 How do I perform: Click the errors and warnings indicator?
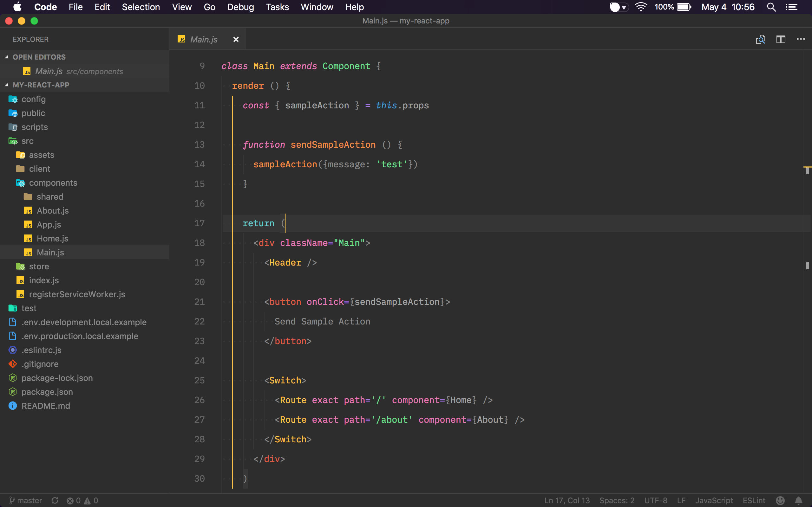click(82, 500)
